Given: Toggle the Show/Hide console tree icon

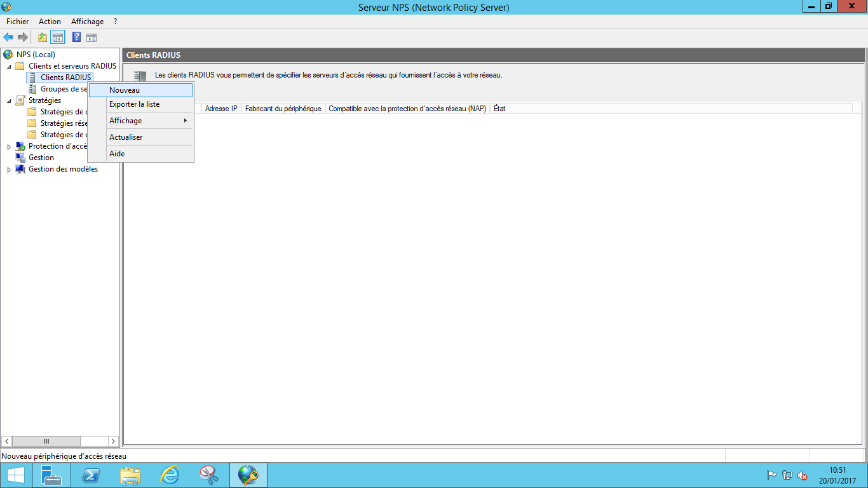Looking at the screenshot, I should pos(58,37).
